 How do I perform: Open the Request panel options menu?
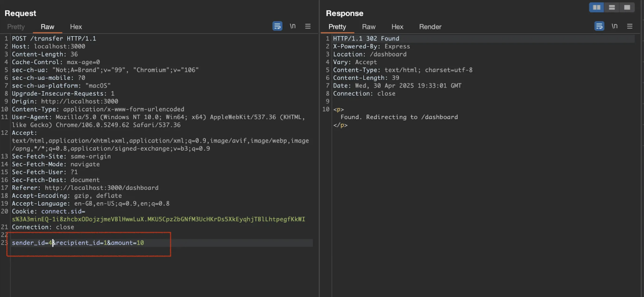pos(308,26)
